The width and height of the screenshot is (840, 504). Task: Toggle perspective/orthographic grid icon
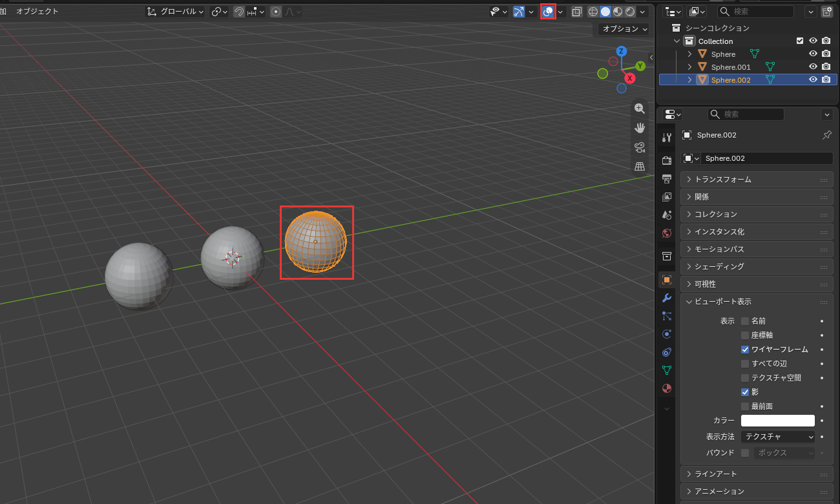640,167
